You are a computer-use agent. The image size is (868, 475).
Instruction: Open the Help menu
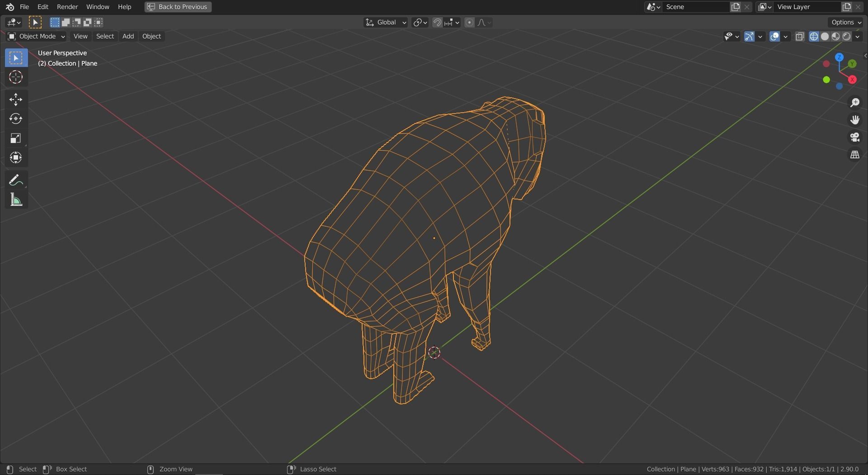[124, 7]
